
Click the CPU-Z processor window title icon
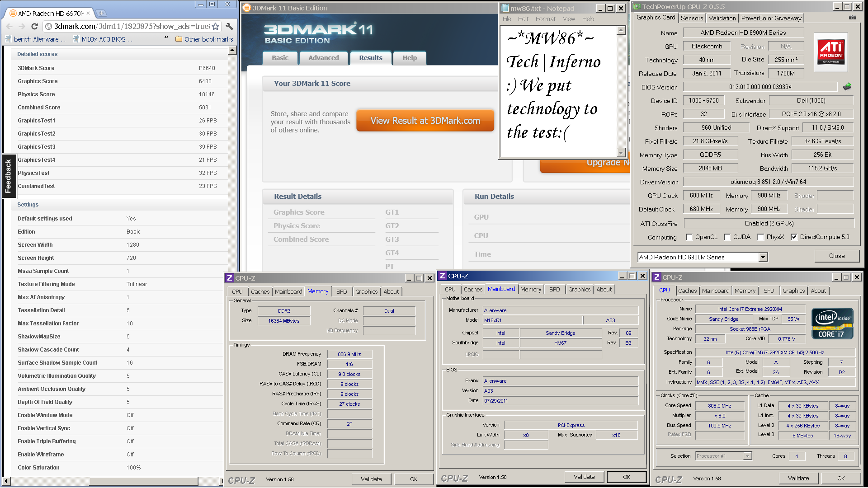pos(657,277)
